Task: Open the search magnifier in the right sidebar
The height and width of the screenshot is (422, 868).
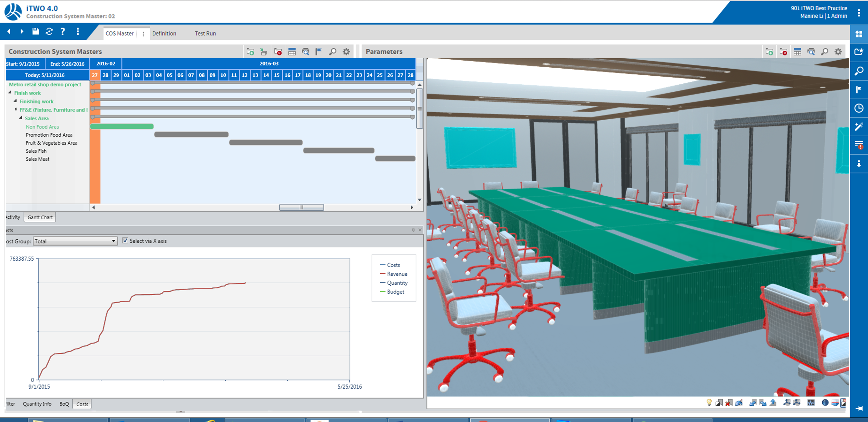Action: [x=859, y=71]
